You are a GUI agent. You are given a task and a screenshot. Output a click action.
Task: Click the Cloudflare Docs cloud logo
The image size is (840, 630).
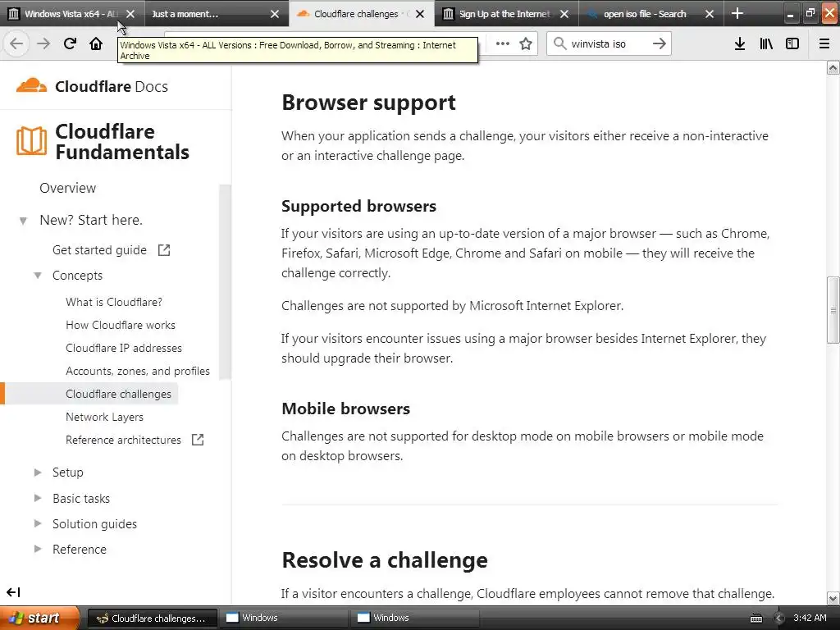point(32,85)
